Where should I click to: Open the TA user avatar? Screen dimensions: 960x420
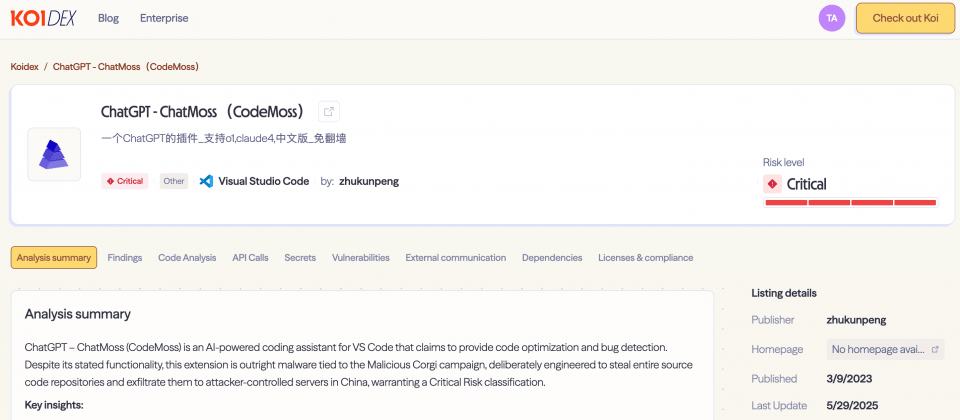coord(831,18)
